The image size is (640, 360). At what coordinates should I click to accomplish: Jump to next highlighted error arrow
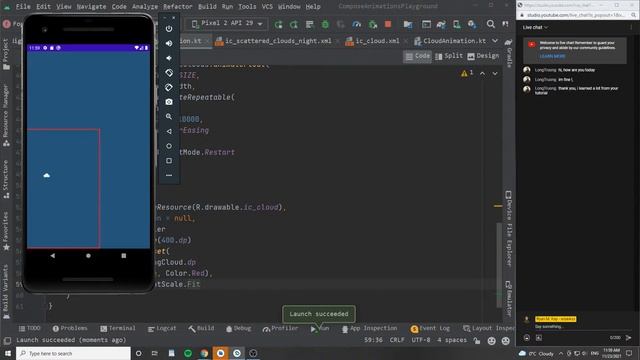[x=495, y=73]
